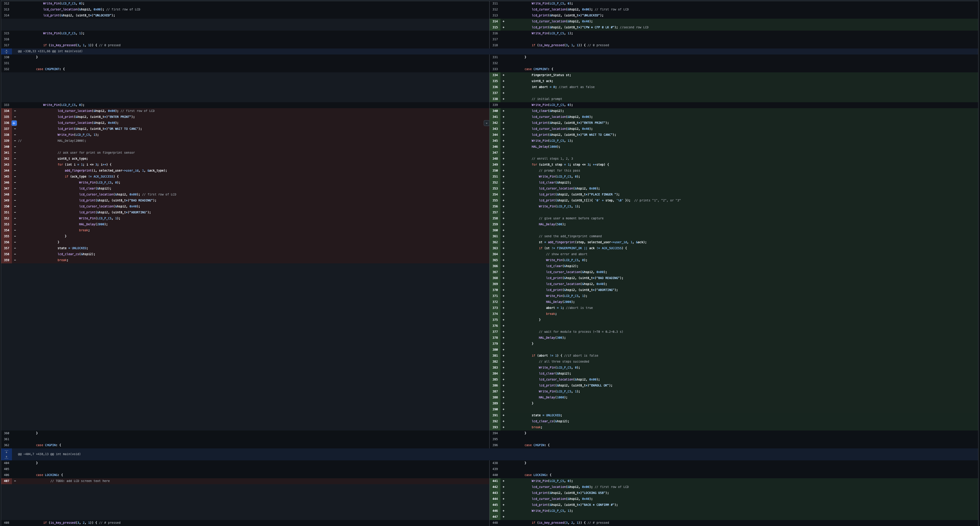Click right line number 381 abort check
This screenshot has width=980, height=526.
coord(495,356)
